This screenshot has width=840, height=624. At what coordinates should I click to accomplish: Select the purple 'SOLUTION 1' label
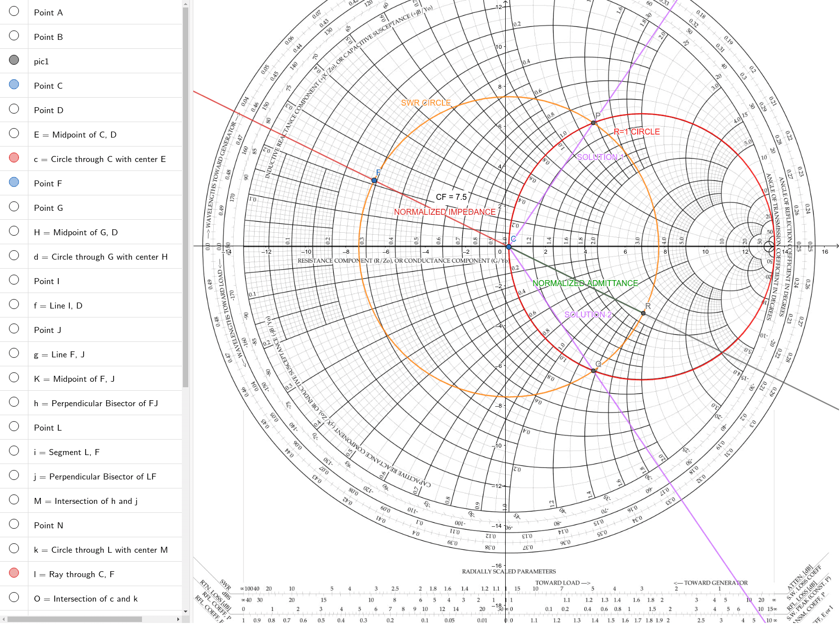point(600,157)
